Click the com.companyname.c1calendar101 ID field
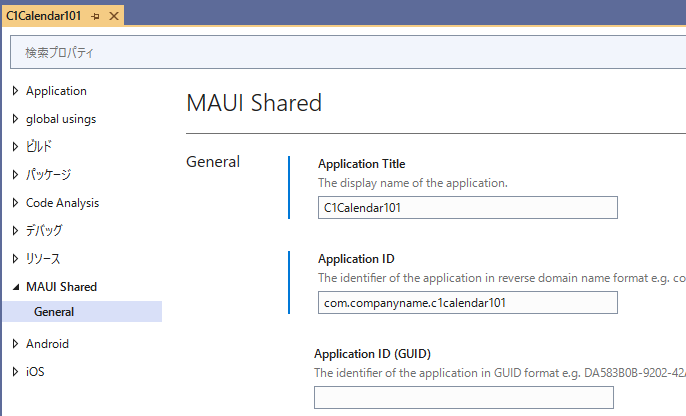The height and width of the screenshot is (416, 686). 467,302
